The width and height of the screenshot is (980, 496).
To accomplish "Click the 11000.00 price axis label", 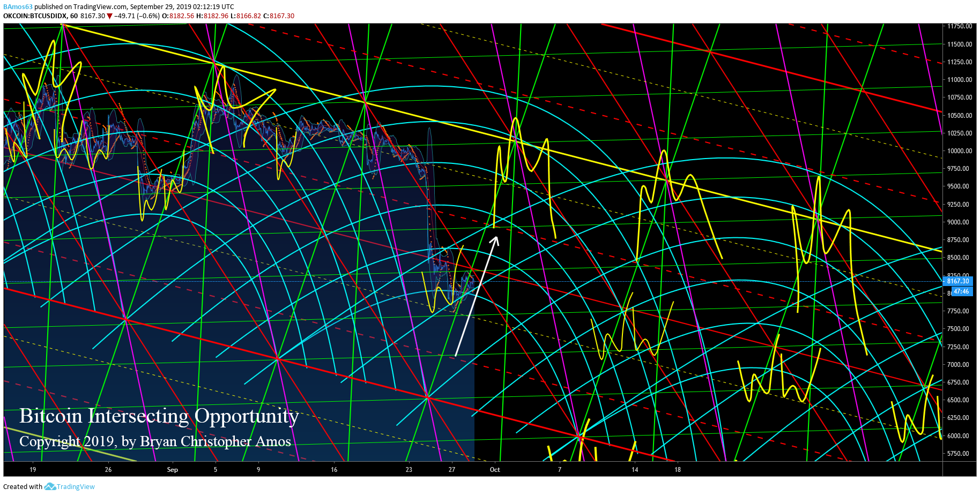I will pyautogui.click(x=960, y=80).
